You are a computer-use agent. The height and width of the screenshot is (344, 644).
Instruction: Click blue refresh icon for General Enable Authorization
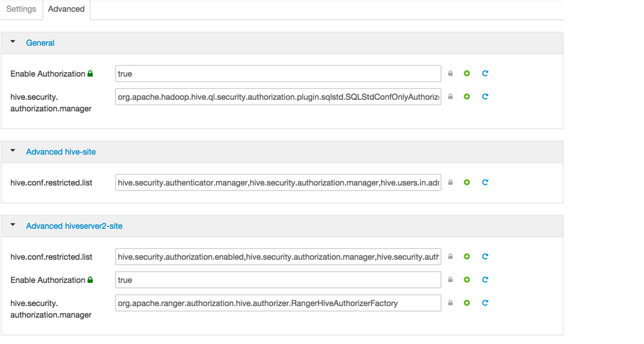(x=485, y=73)
